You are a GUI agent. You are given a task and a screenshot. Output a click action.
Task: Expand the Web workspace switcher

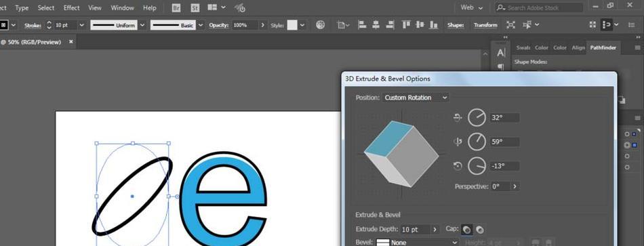click(472, 7)
